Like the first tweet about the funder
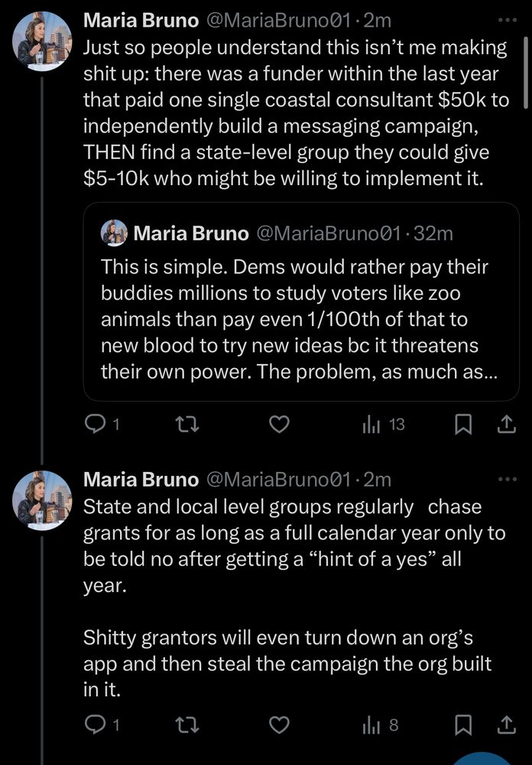Image resolution: width=532 pixels, height=765 pixels. tap(281, 425)
